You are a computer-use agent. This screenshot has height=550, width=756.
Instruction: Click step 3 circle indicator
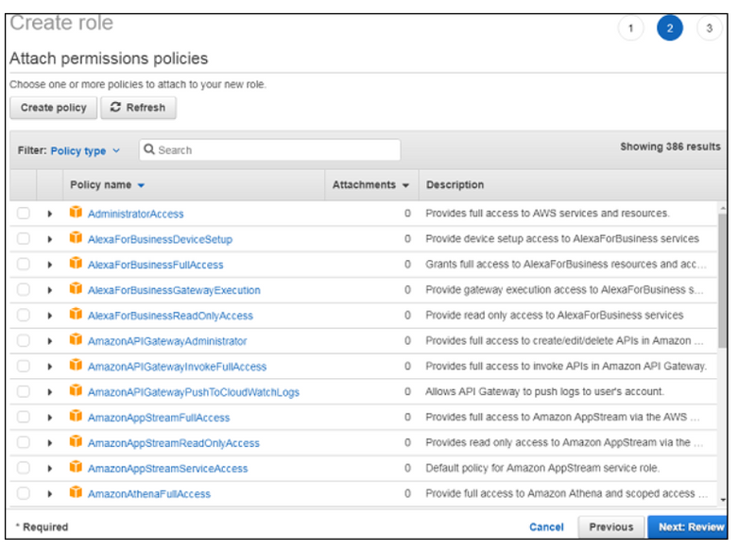point(709,28)
